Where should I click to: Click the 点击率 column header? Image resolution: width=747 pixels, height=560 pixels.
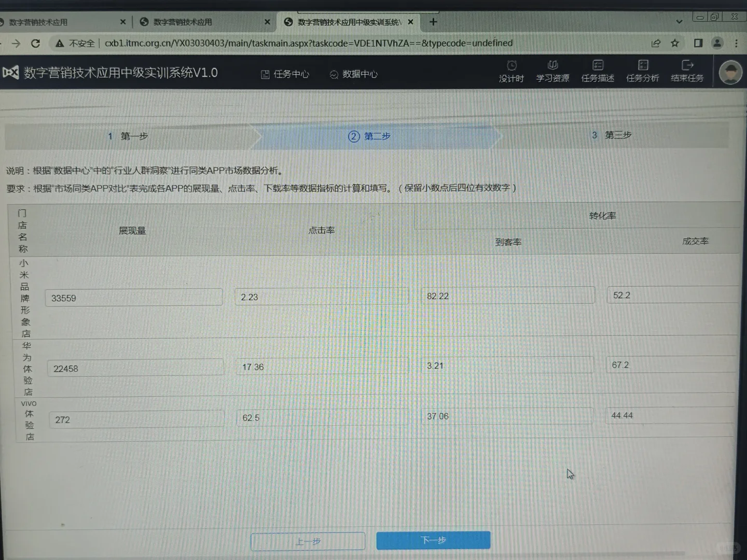pos(322,230)
